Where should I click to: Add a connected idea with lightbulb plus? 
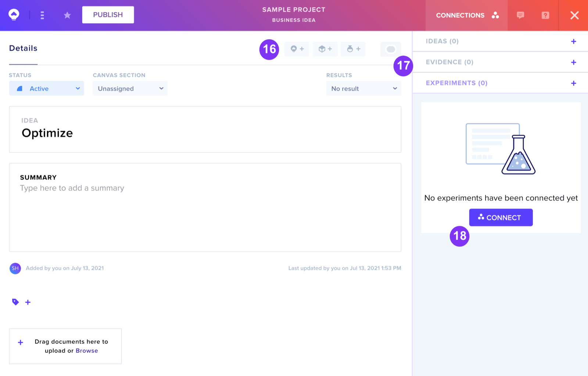coord(297,49)
